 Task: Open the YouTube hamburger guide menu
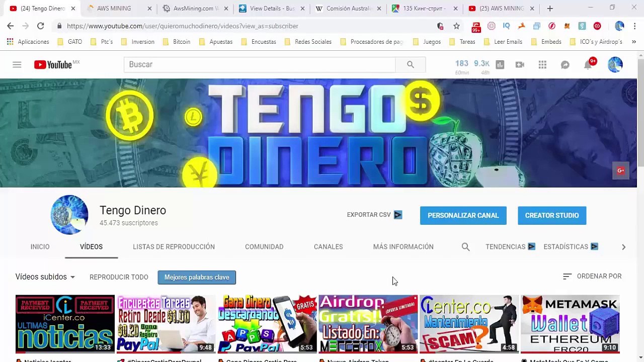pyautogui.click(x=17, y=64)
